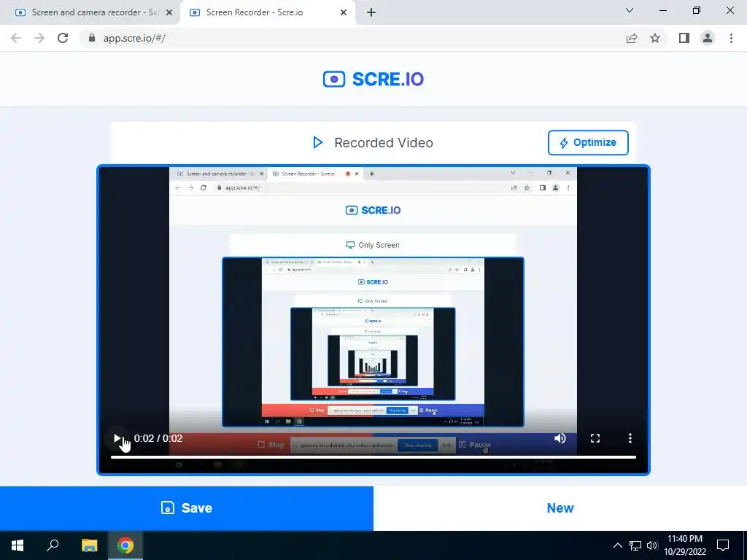Open Chrome three-dot menu
This screenshot has height=560, width=747.
(731, 38)
